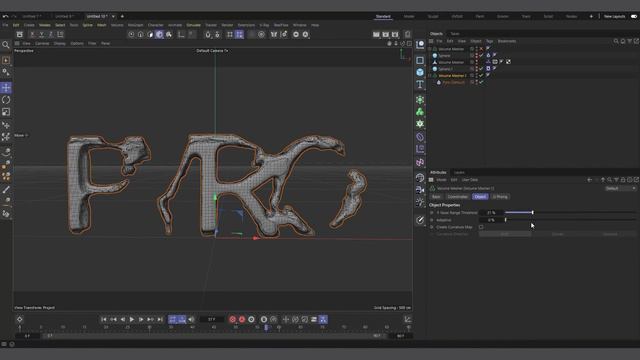Toggle red X enable of top Volume Mesher
The image size is (640, 360).
(481, 49)
